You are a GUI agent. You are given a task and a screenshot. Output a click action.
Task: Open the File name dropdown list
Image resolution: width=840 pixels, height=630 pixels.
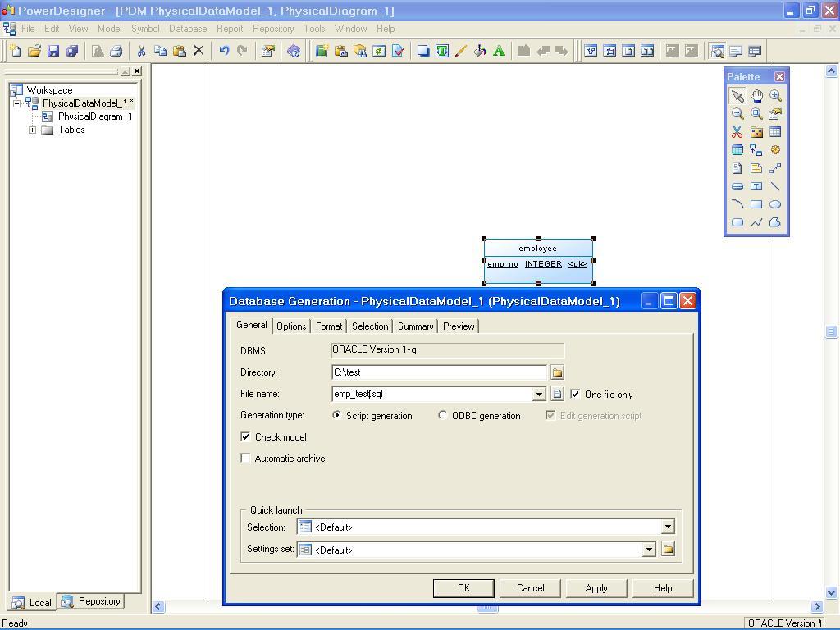[539, 395]
